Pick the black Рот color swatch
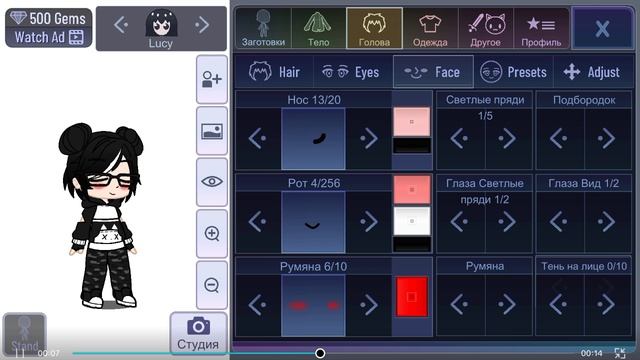Screen dimensions: 640x360 tap(412, 244)
